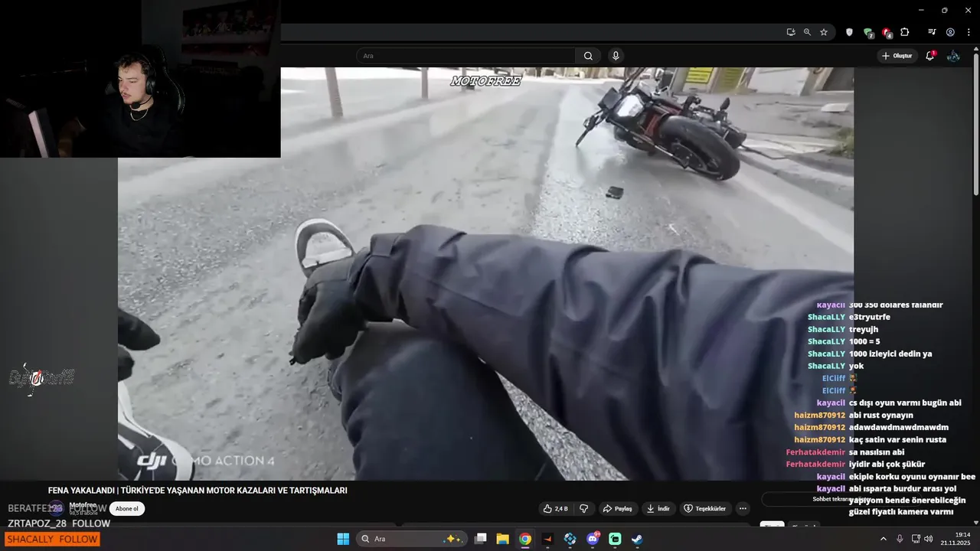The height and width of the screenshot is (551, 980).
Task: Click the Paylaş share button
Action: (617, 508)
